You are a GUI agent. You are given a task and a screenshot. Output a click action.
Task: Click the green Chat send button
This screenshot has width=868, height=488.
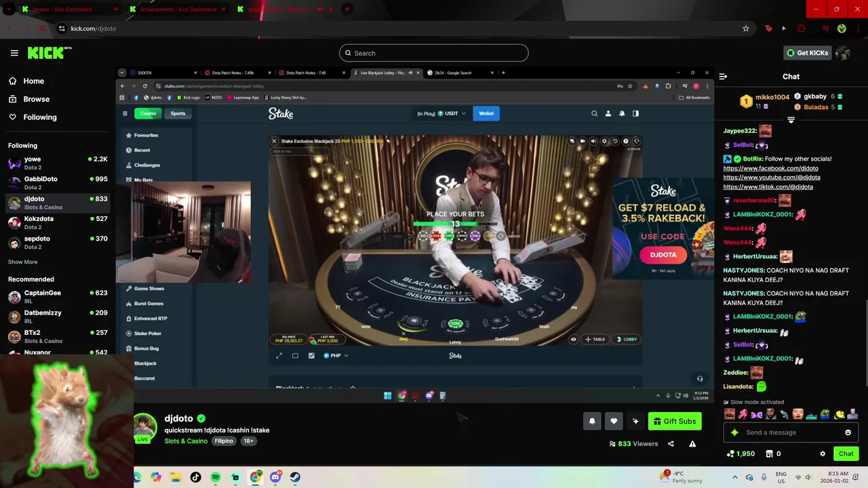[846, 453]
